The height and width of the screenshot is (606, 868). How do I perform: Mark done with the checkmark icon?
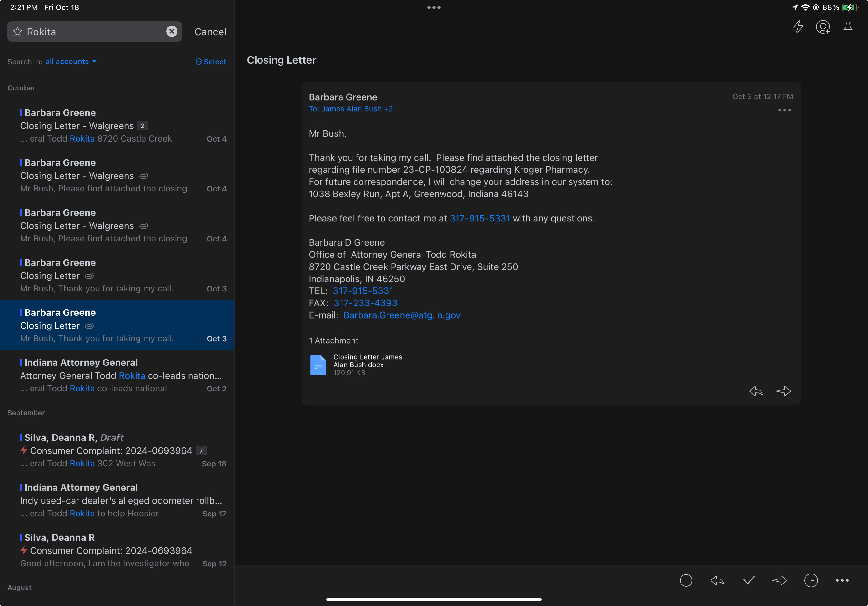(x=749, y=580)
